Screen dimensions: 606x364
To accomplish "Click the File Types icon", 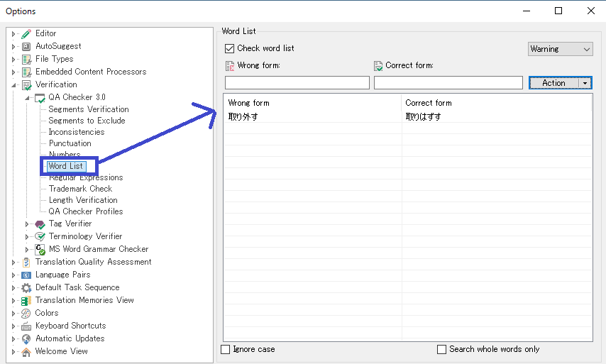I will 26,59.
